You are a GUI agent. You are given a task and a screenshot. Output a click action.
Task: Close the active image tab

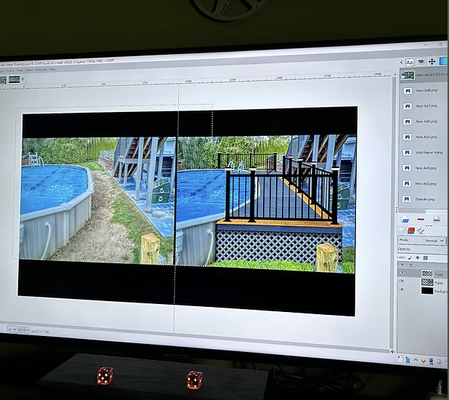tap(22, 79)
